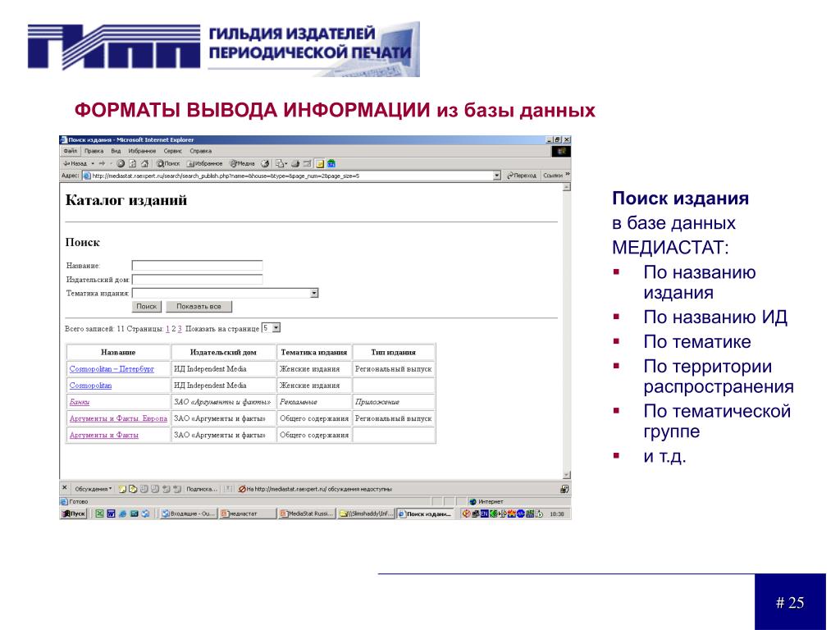
Task: Switch to MediaStat Russi... taskbar button
Action: coord(307,514)
